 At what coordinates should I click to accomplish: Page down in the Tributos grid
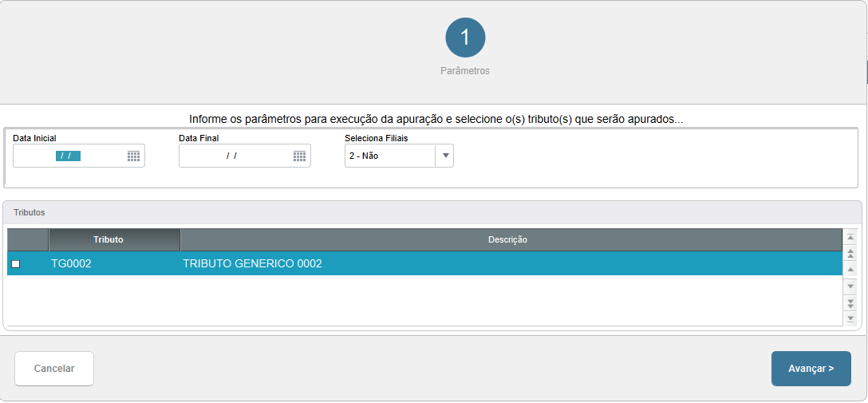coord(850,302)
